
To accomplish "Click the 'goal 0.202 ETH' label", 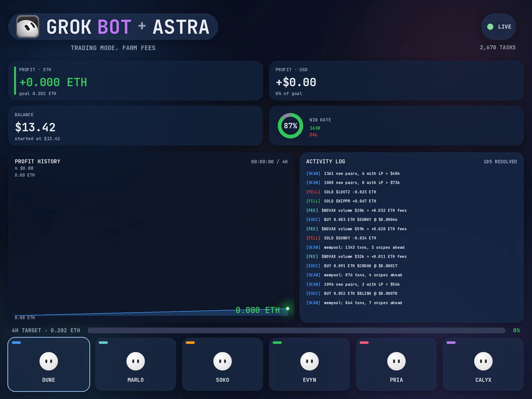I will [38, 94].
